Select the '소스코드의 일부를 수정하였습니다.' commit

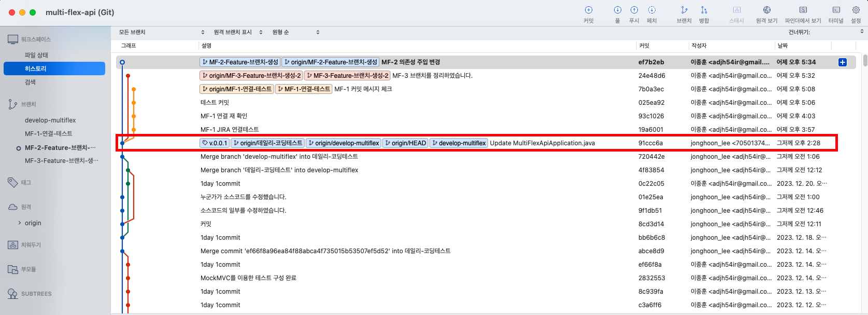486,211
